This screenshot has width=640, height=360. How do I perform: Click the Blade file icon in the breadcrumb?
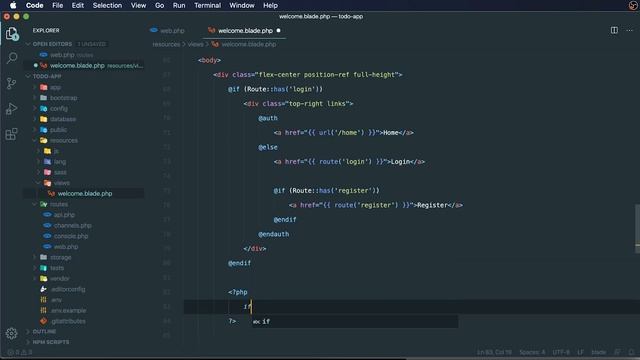tap(215, 44)
